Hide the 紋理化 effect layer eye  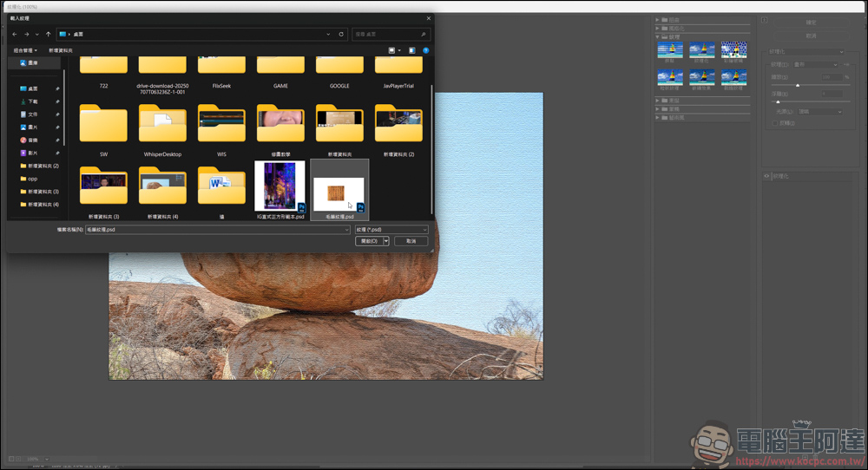pos(766,176)
